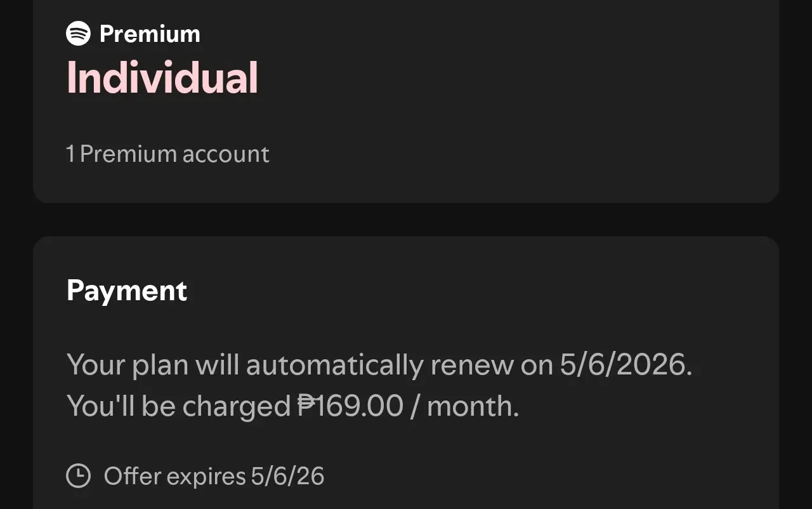The height and width of the screenshot is (509, 812).
Task: Click the 'Your plan will' text
Action: (x=153, y=365)
